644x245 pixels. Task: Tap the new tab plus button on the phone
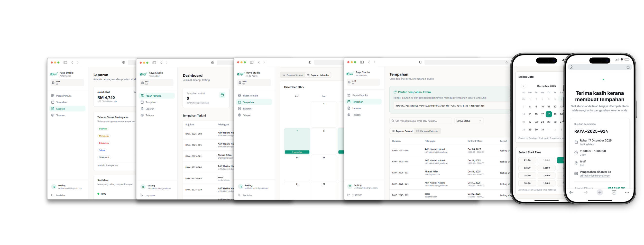tap(600, 192)
